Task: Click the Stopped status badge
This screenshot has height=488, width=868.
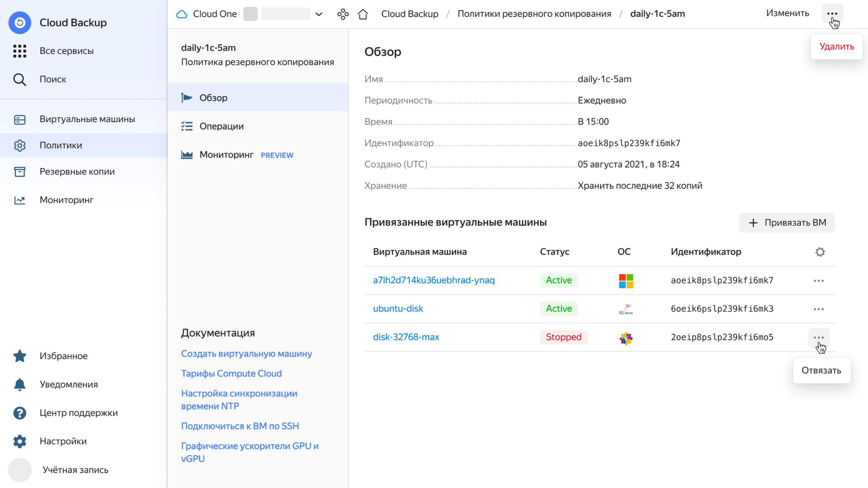Action: [564, 337]
